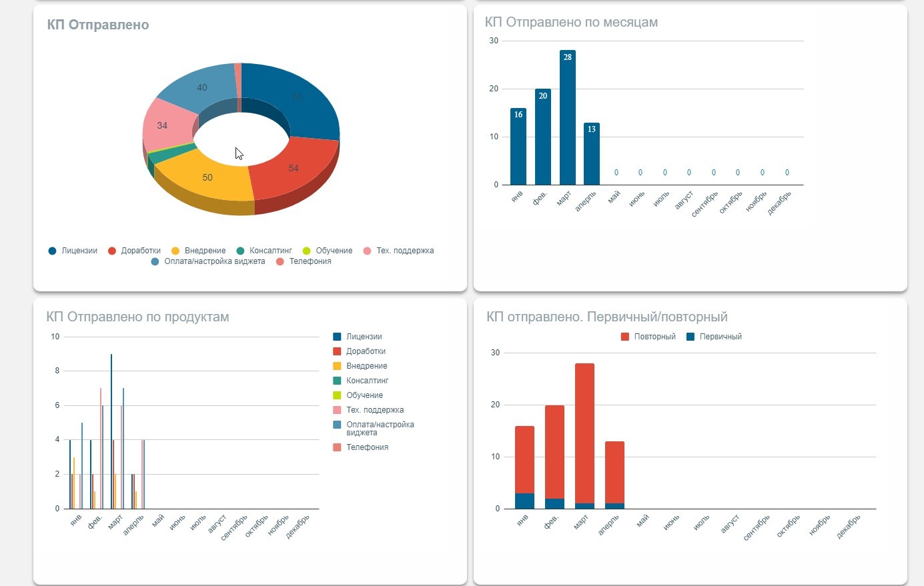Click blue Первичный segment of фев. stacked bar
Image resolution: width=924 pixels, height=586 pixels.
click(x=554, y=503)
